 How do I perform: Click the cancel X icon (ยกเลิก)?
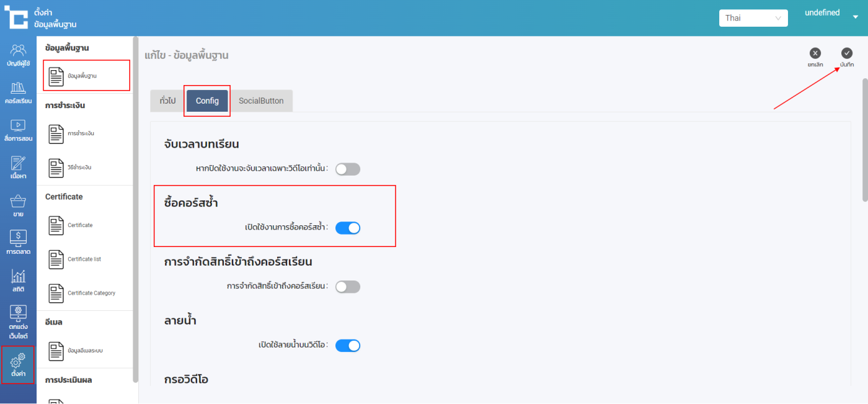815,53
